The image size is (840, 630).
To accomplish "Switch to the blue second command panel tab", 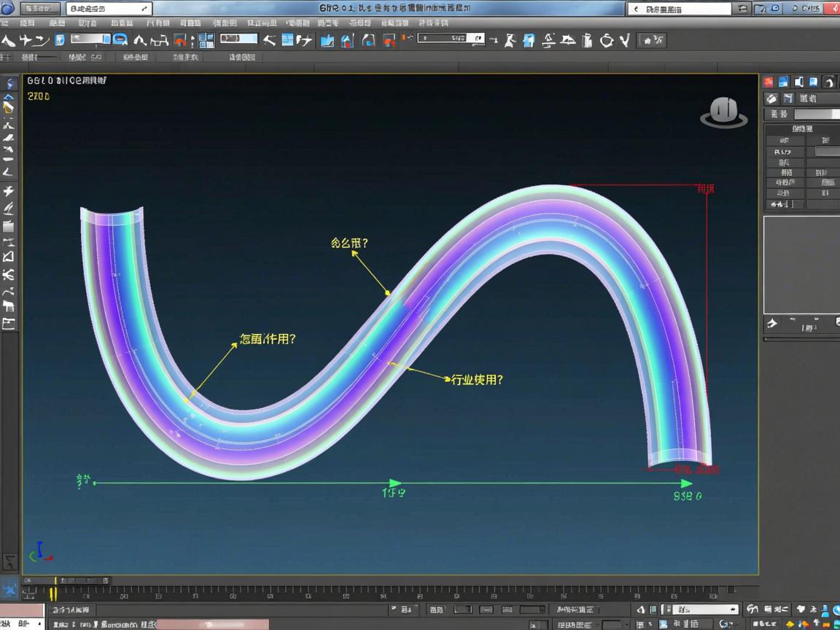I will 783,82.
